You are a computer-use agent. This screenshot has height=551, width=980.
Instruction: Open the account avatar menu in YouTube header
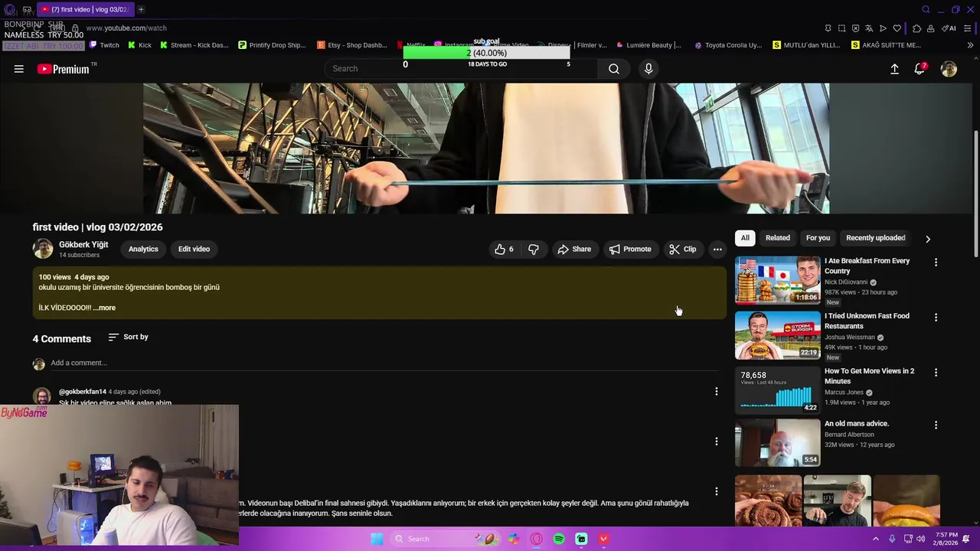(949, 69)
